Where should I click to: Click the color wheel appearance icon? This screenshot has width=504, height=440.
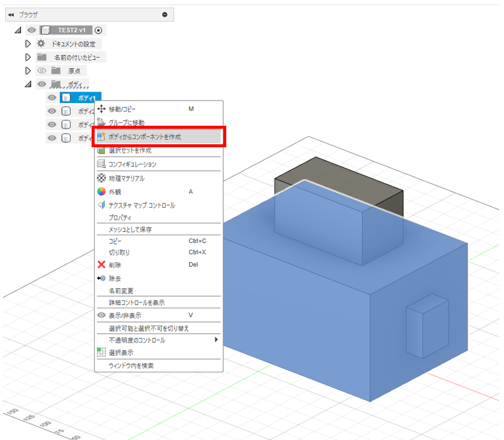[x=101, y=192]
